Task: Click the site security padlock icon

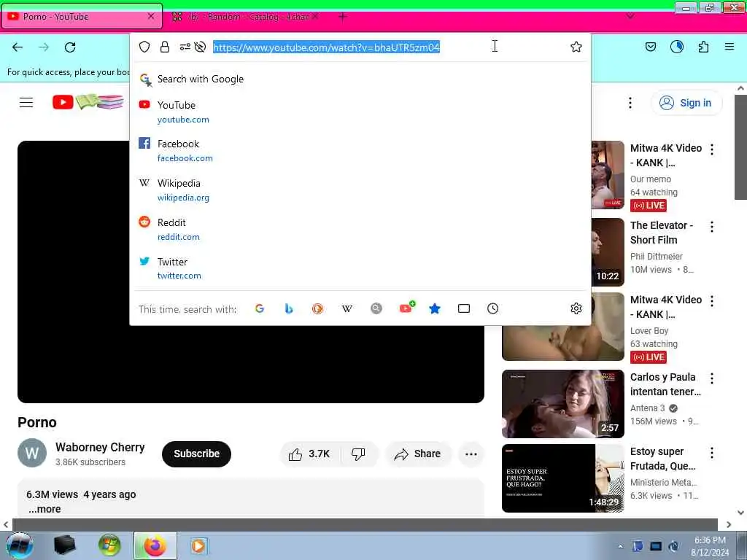Action: 165,47
